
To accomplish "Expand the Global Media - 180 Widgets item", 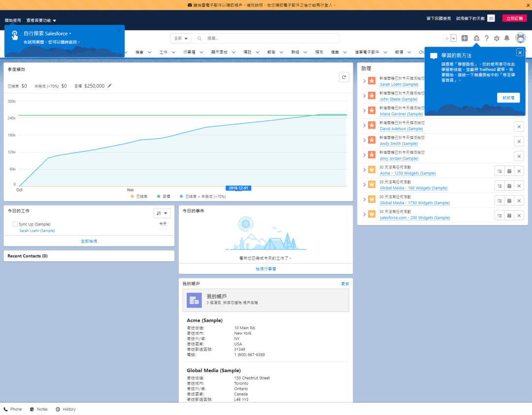I will [365, 185].
